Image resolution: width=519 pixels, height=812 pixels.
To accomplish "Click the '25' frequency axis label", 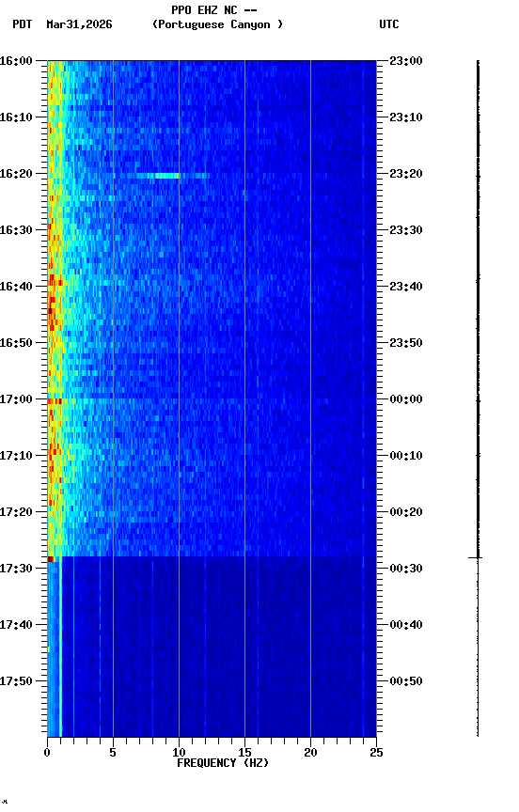I will (376, 753).
